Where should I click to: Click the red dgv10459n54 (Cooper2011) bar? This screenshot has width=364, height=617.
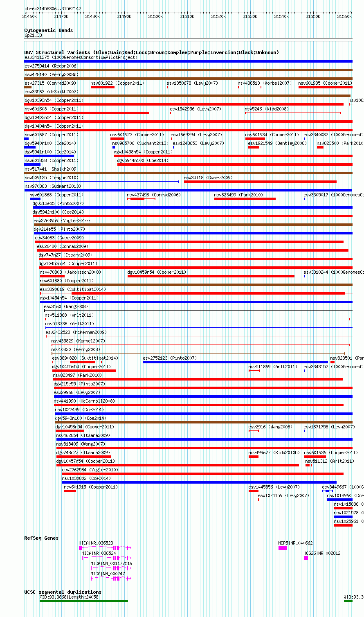point(211,276)
